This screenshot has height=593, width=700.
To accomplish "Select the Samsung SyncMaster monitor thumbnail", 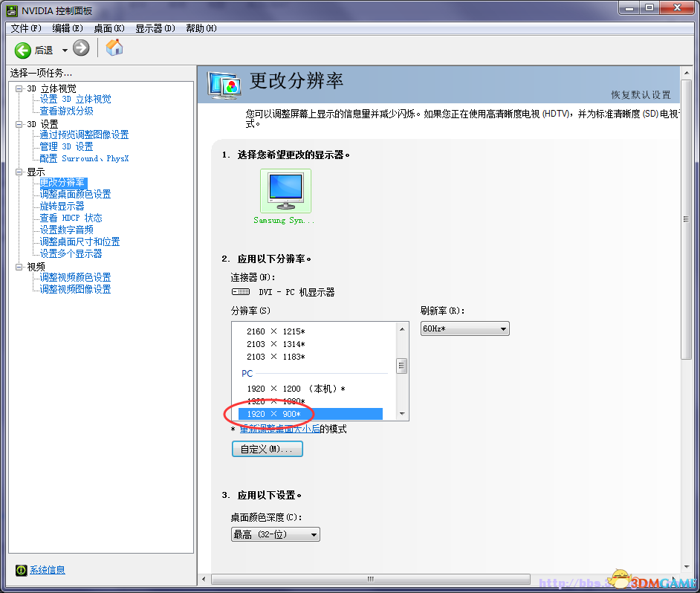I will tap(285, 191).
